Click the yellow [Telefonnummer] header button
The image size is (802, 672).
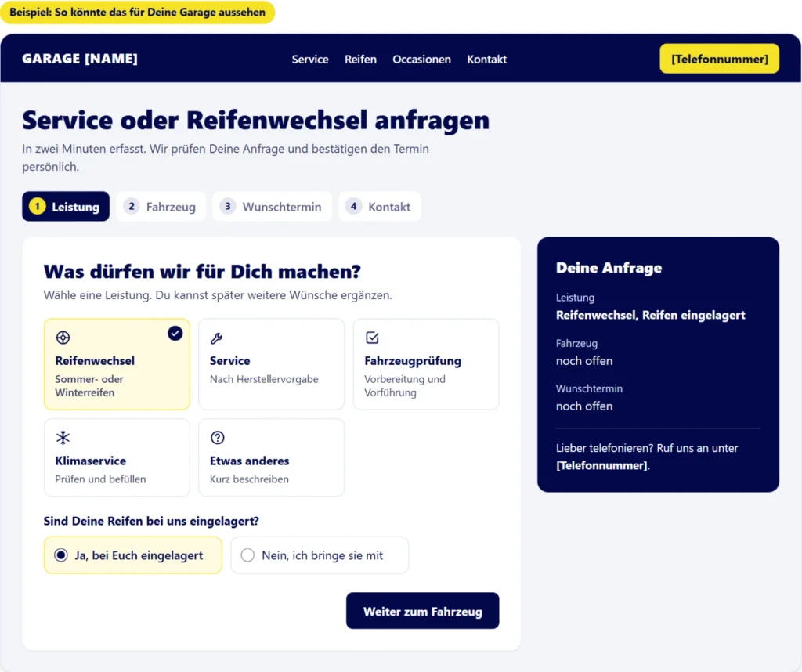(x=719, y=59)
